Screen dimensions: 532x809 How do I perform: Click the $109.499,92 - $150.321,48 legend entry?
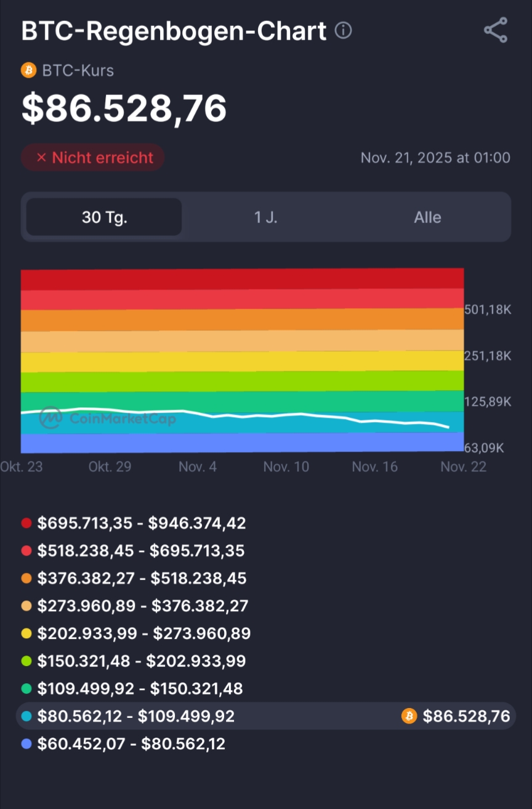[140, 688]
